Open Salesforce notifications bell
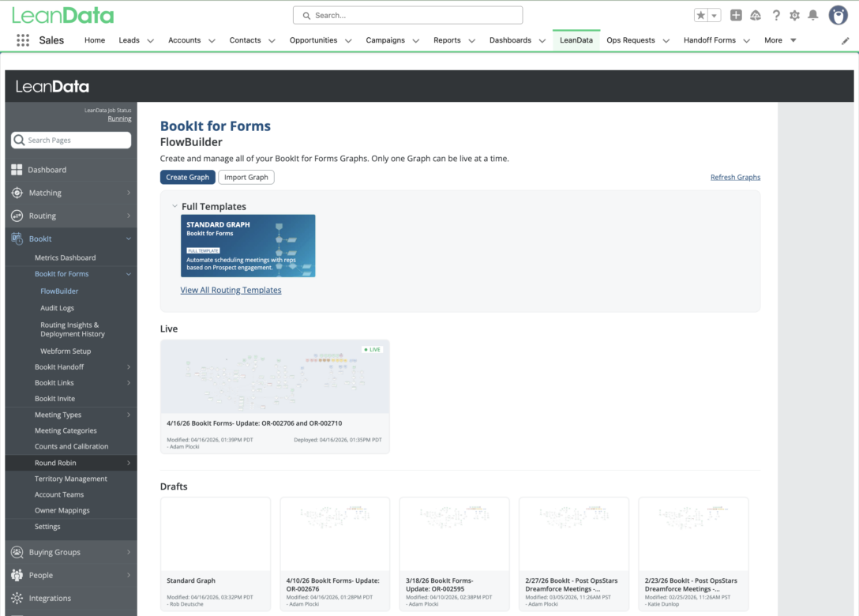Screen dimensions: 859x616 (812, 15)
